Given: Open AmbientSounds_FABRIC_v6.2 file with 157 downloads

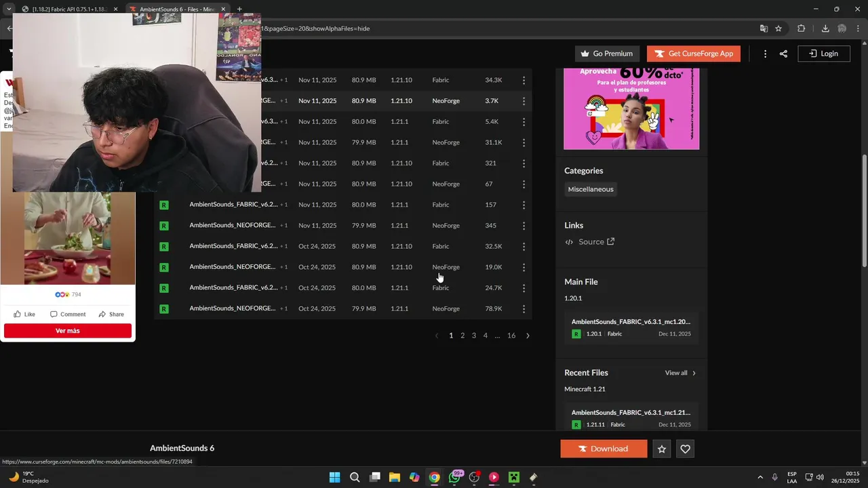Looking at the screenshot, I should [233, 205].
